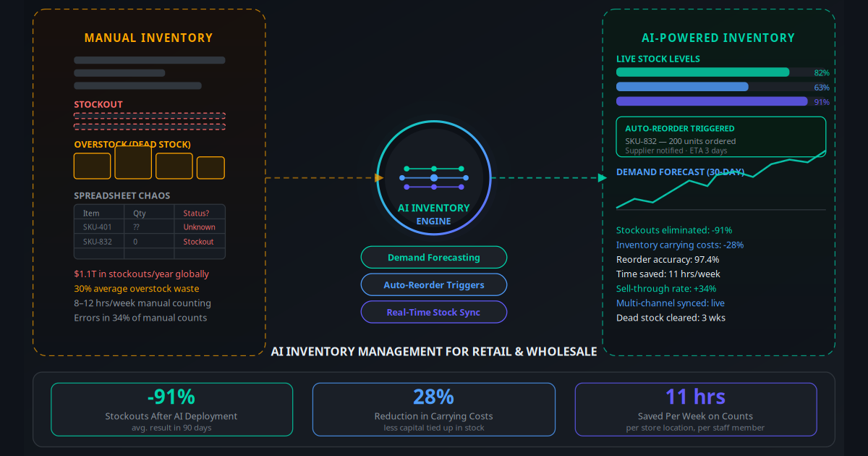
Task: Click the LIVE STOCK LEVELS label
Action: click(658, 59)
